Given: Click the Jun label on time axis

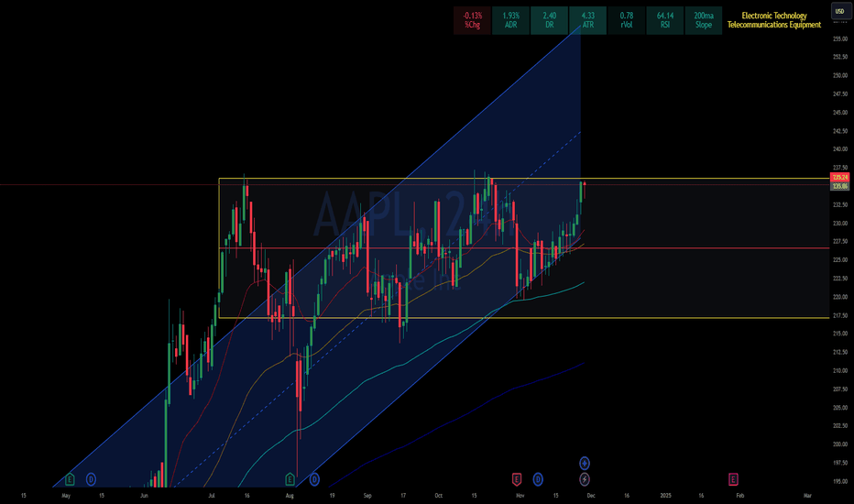Looking at the screenshot, I should [x=144, y=496].
